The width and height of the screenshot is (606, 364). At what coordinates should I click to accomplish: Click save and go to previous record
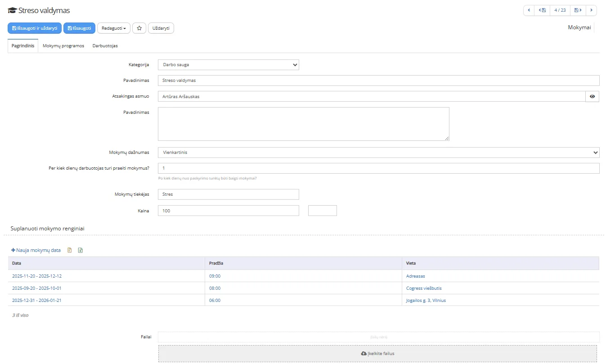coord(542,10)
